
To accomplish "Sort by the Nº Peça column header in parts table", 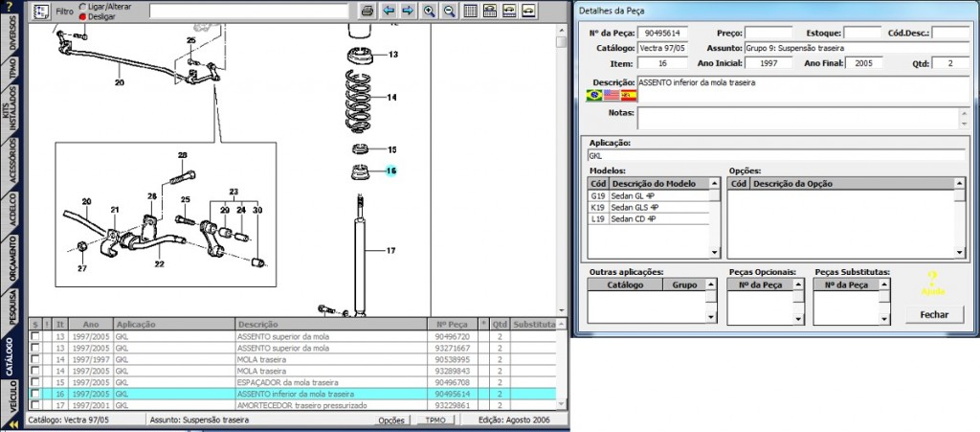I will coord(455,325).
